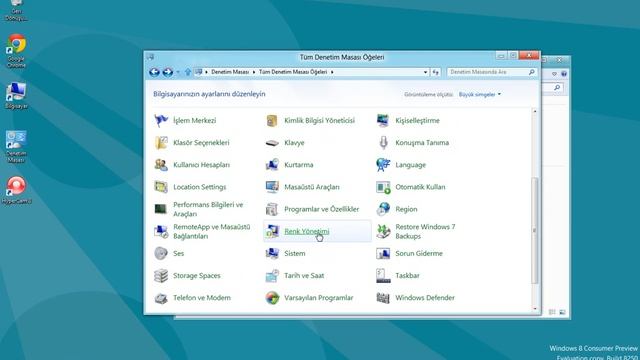Click the scrollbar down arrow
The width and height of the screenshot is (640, 360).
(x=535, y=309)
